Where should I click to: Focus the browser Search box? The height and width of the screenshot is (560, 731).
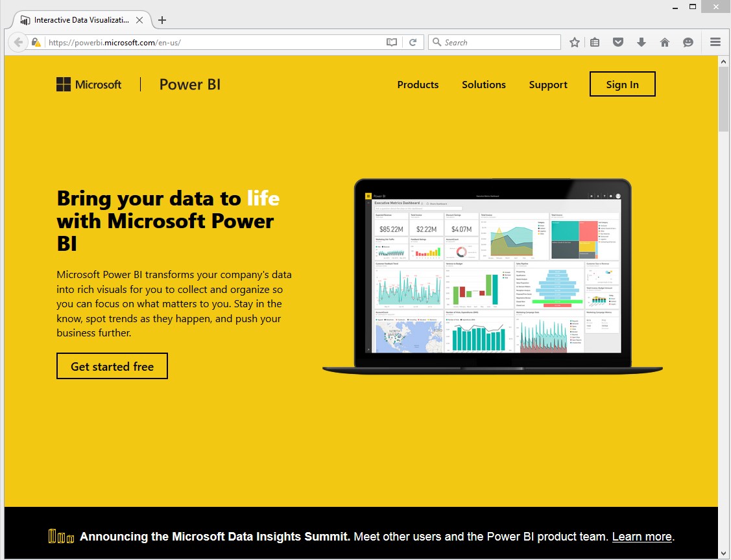(494, 42)
